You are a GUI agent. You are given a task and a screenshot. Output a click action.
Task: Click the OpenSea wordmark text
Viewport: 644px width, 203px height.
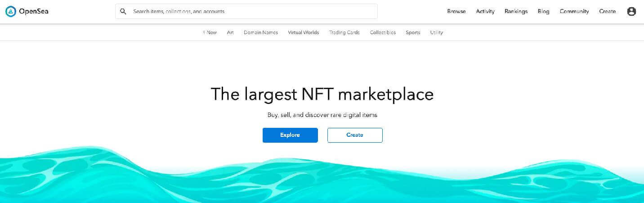point(34,11)
